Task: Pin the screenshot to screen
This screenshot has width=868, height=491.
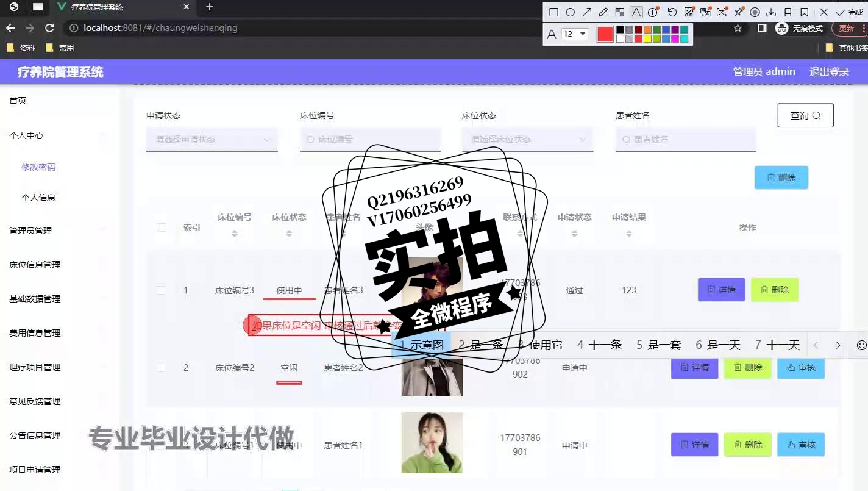Action: (x=738, y=12)
